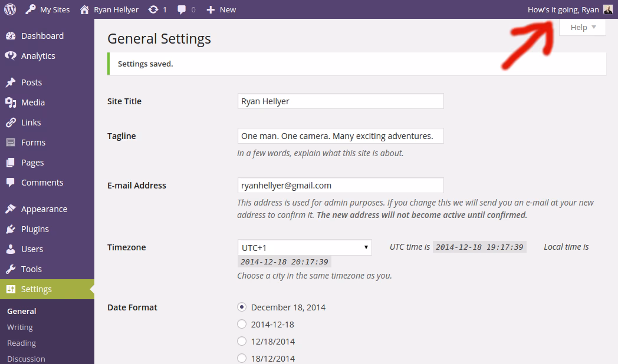Go to Discussion settings submenu

[26, 359]
